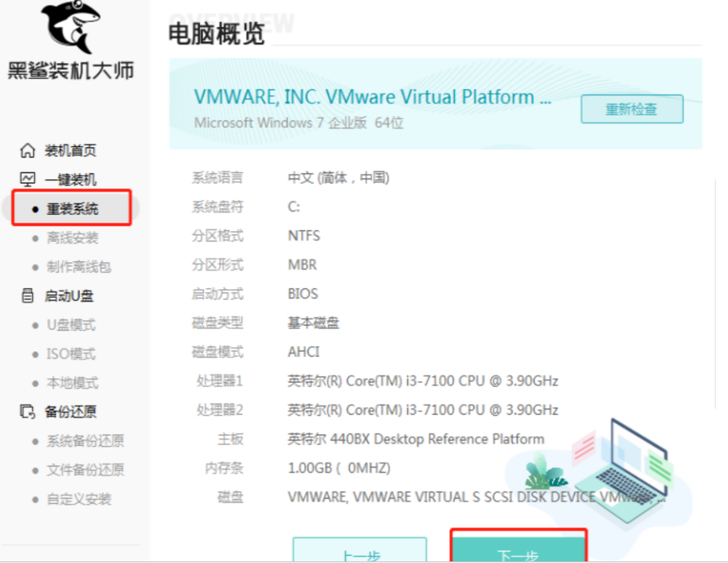Screen dimensions: 728x563
Task: Click the 启动方式 label
Action: [217, 294]
